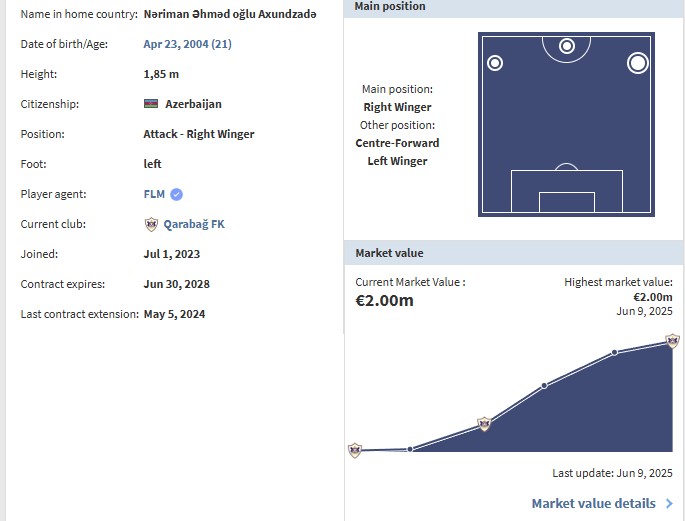This screenshot has width=685, height=521.
Task: Click the club crest at the chart's peak
Action: (x=673, y=341)
